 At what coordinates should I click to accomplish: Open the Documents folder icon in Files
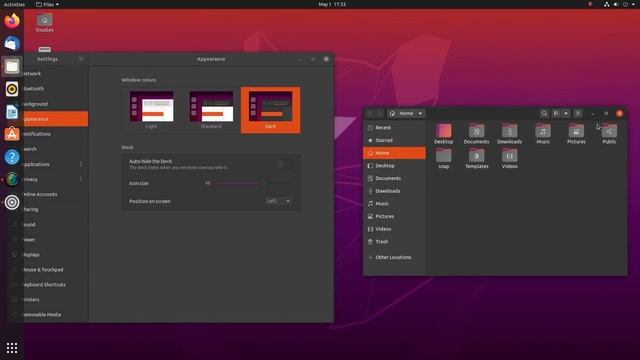coord(476,134)
